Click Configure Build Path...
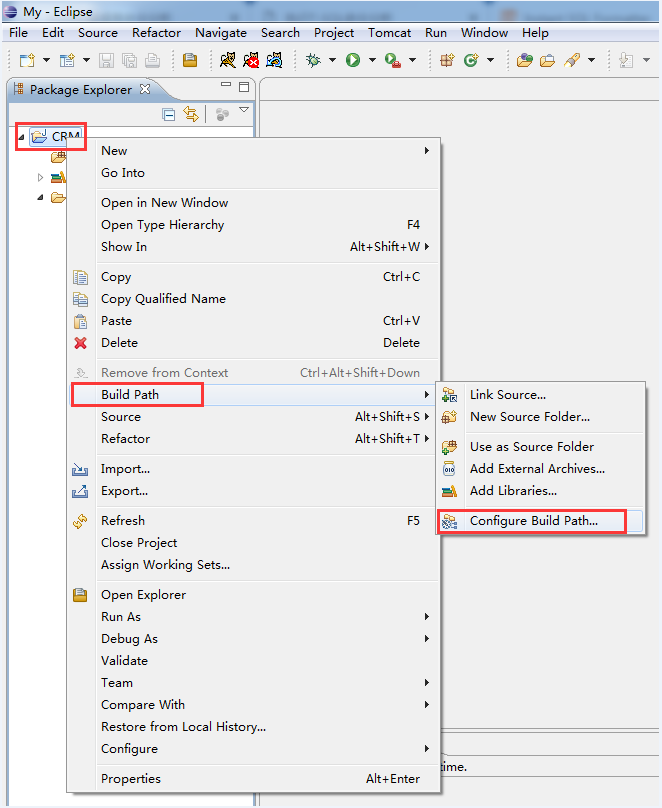662x808 pixels. [540, 521]
